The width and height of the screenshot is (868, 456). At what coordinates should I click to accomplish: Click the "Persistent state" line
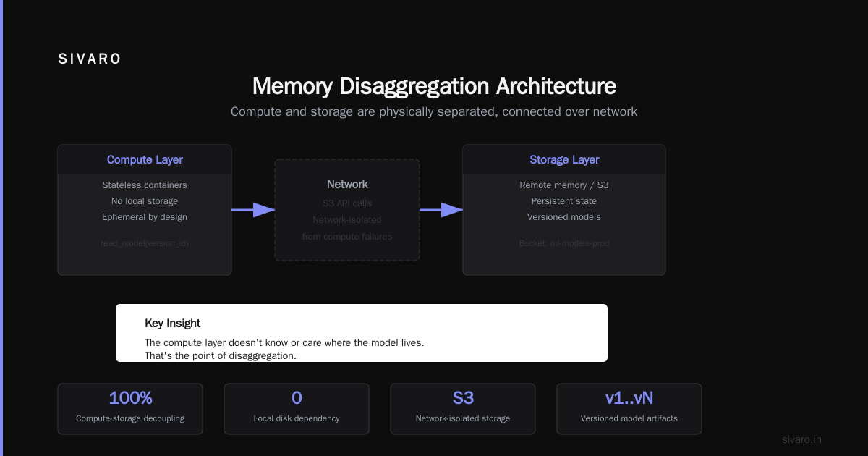(x=564, y=201)
